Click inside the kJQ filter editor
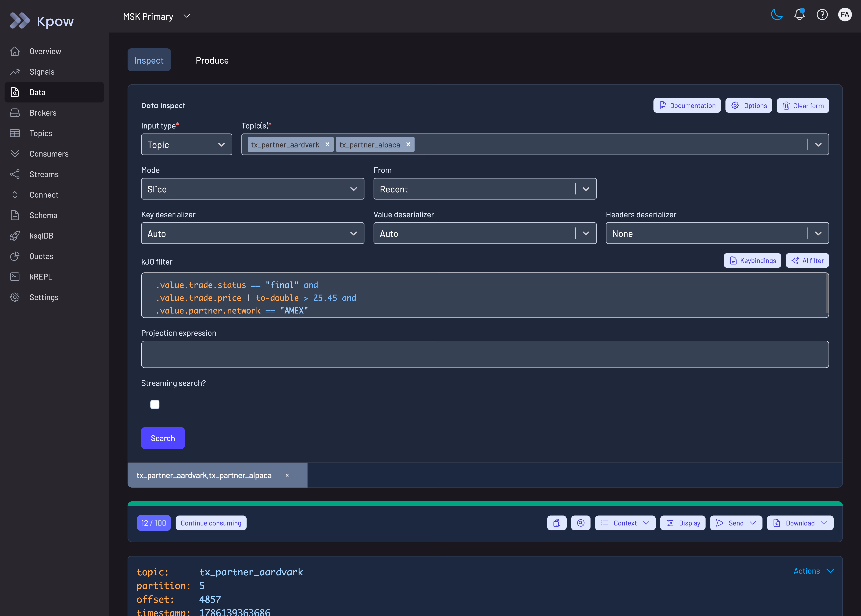 click(485, 295)
